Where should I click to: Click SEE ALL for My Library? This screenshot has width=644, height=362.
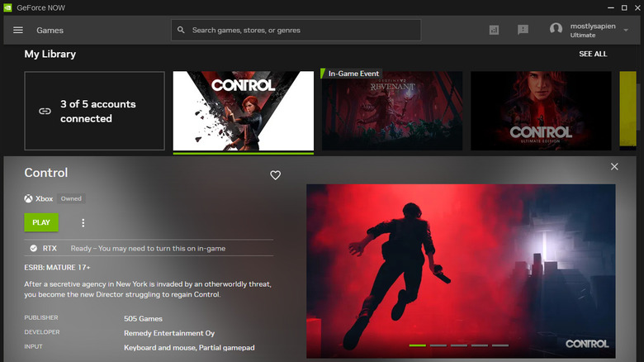coord(593,55)
